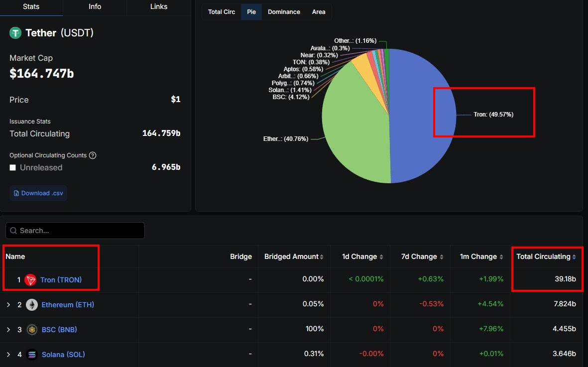Click the TON: (0.38%) pie label
Image resolution: width=588 pixels, height=367 pixels.
tap(311, 62)
